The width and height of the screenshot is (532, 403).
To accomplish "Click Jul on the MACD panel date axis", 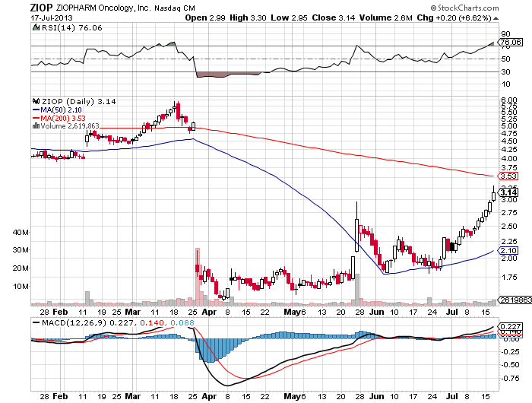I will point(452,396).
